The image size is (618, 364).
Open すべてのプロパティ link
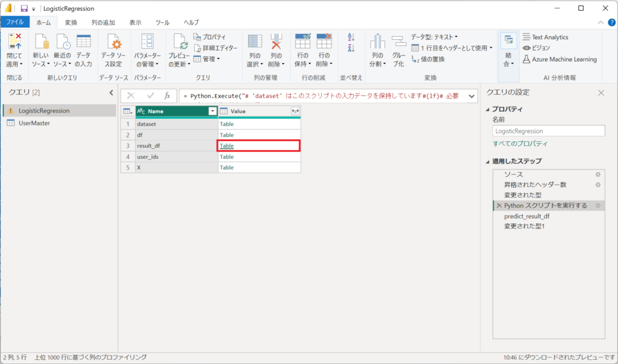point(520,144)
